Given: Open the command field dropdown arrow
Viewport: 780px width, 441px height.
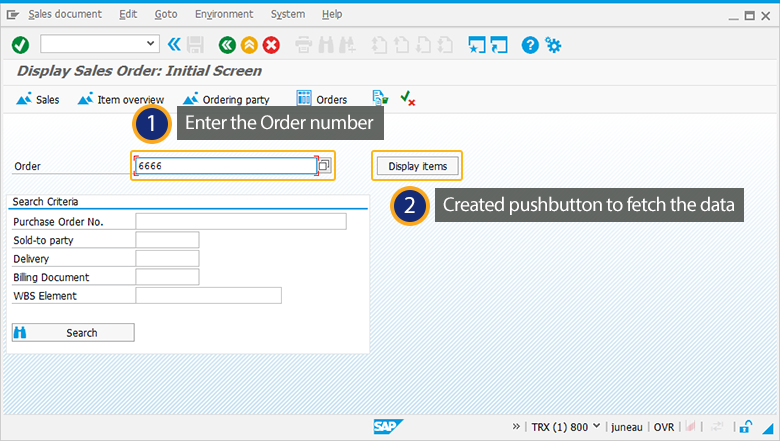Looking at the screenshot, I should tap(150, 44).
